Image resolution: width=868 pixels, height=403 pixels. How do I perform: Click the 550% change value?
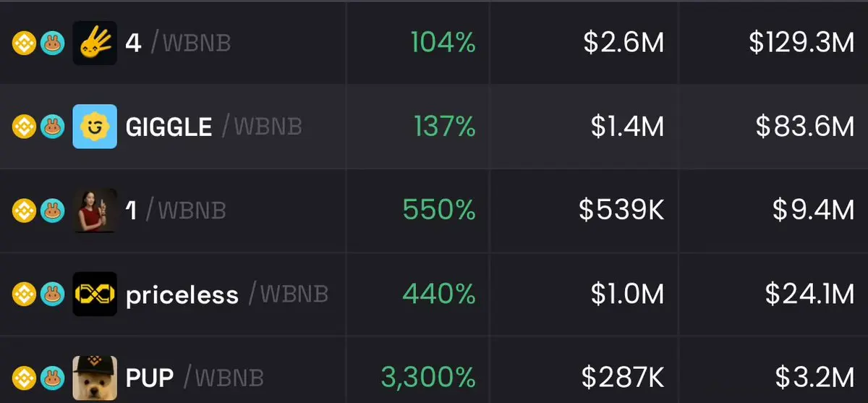pos(439,211)
